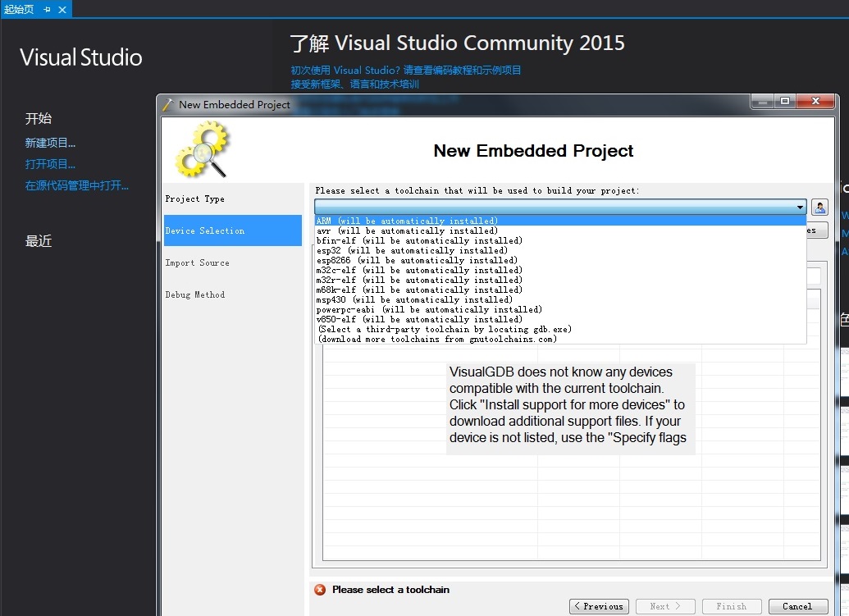Select avr toolchain option
Viewport: 849px width, 616px height.
tap(560, 230)
